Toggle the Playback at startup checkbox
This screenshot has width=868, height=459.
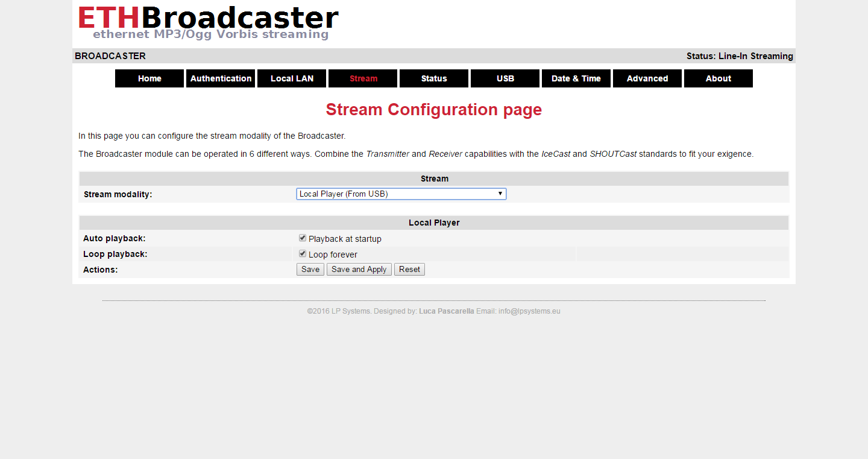tap(303, 238)
